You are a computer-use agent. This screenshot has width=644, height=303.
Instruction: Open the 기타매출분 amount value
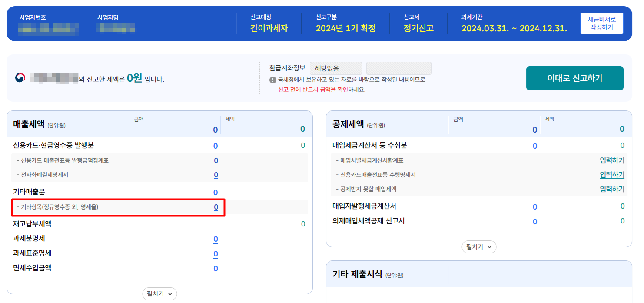(x=215, y=192)
